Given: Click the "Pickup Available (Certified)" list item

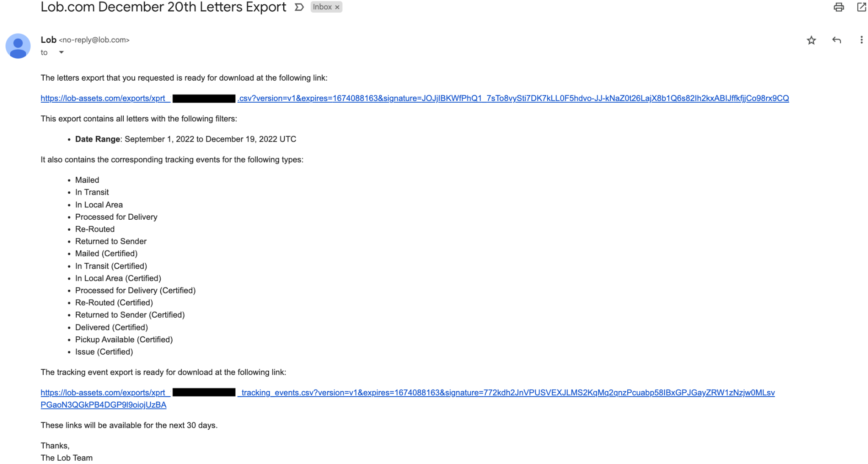Looking at the screenshot, I should point(124,340).
